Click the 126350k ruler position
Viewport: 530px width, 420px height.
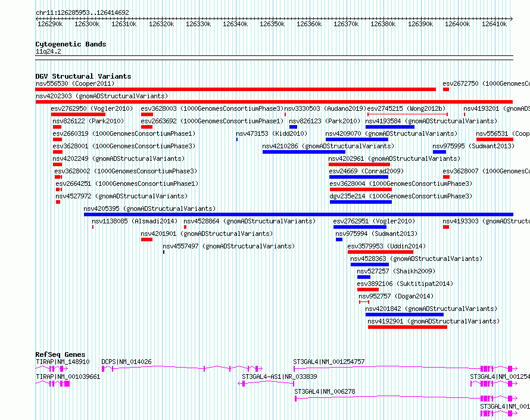pyautogui.click(x=272, y=24)
